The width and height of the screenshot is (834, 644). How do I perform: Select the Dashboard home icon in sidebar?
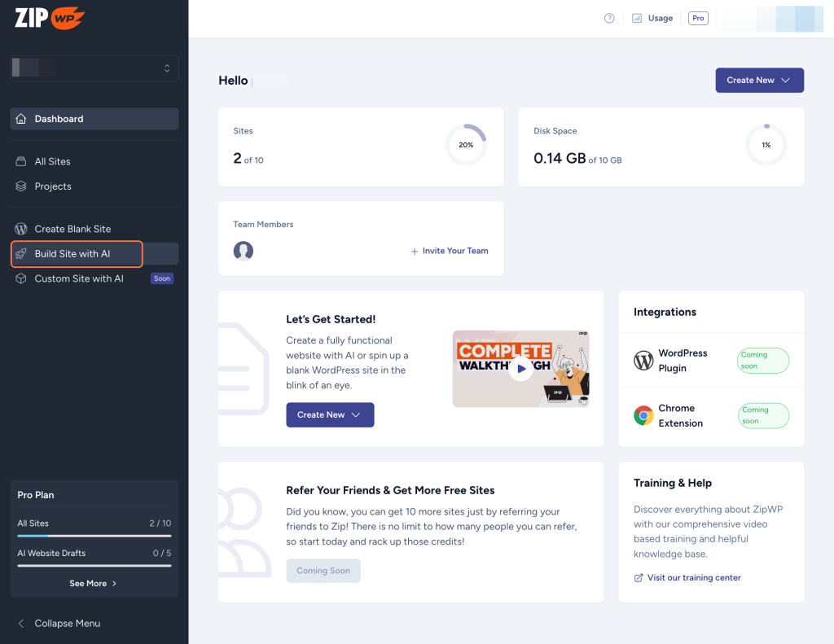(20, 118)
